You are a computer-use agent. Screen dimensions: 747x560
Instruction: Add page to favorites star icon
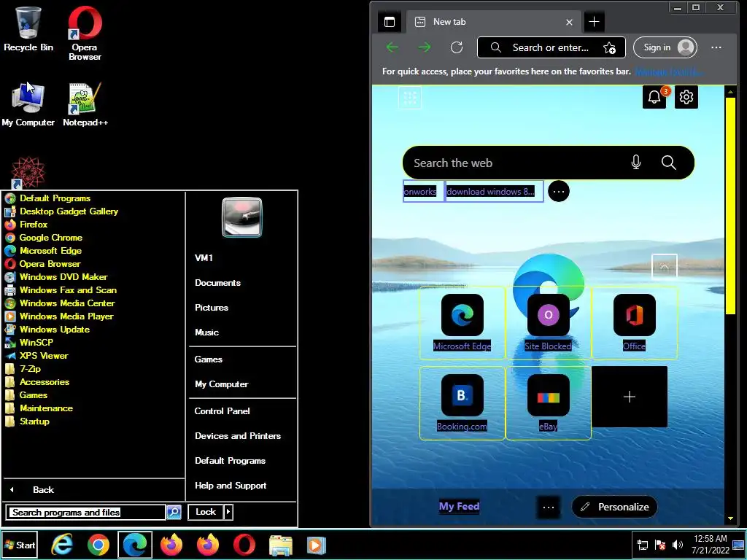point(609,47)
